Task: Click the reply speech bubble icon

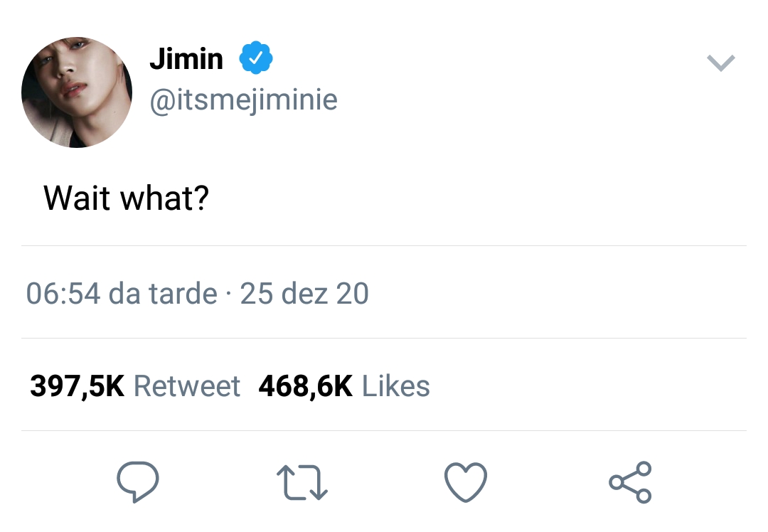Action: coord(137,482)
